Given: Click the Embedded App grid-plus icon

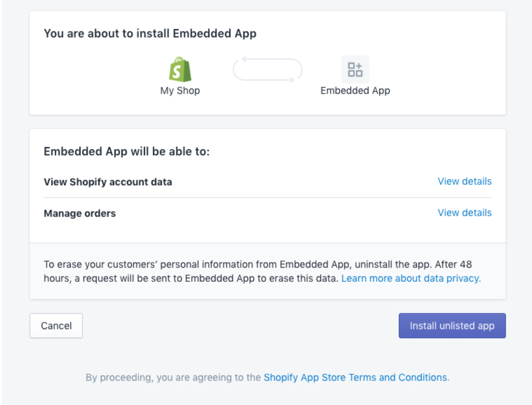Looking at the screenshot, I should tap(355, 69).
